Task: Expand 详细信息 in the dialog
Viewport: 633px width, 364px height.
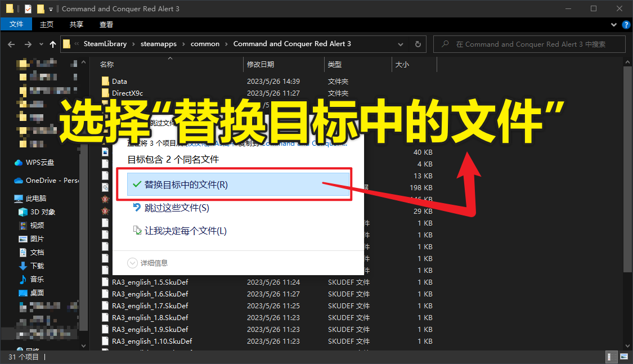Action: [x=148, y=263]
